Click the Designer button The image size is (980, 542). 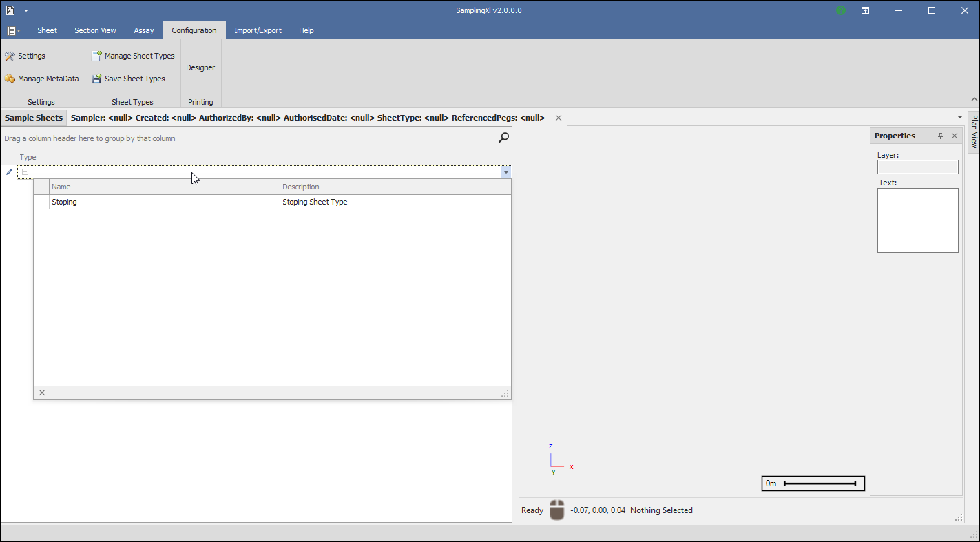point(200,67)
